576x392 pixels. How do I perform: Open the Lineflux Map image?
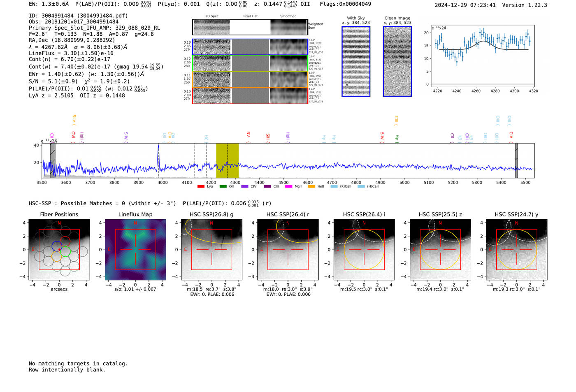click(x=135, y=250)
